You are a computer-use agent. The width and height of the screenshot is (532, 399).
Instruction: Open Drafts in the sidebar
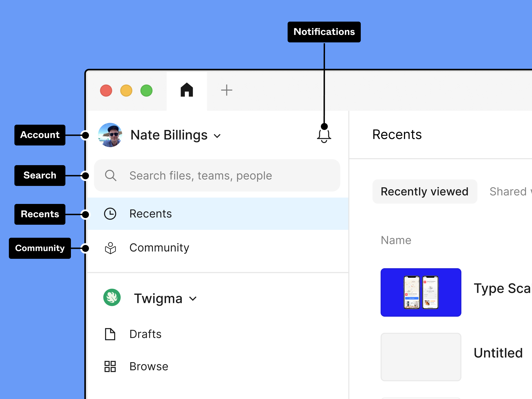click(x=145, y=334)
